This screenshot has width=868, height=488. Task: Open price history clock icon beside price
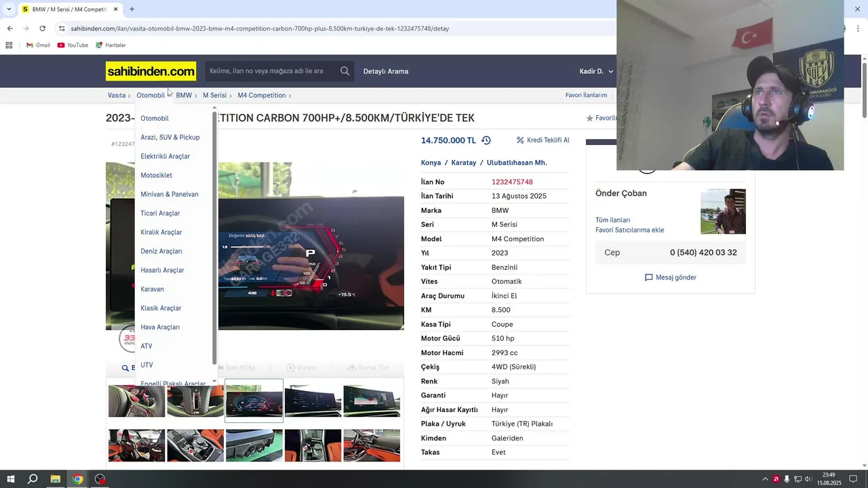coord(486,140)
